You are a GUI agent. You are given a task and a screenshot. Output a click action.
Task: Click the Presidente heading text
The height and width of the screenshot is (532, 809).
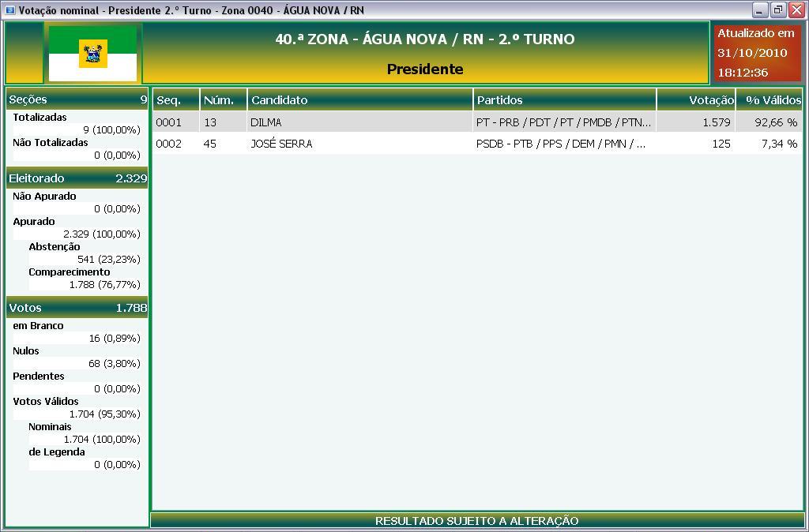(x=425, y=69)
